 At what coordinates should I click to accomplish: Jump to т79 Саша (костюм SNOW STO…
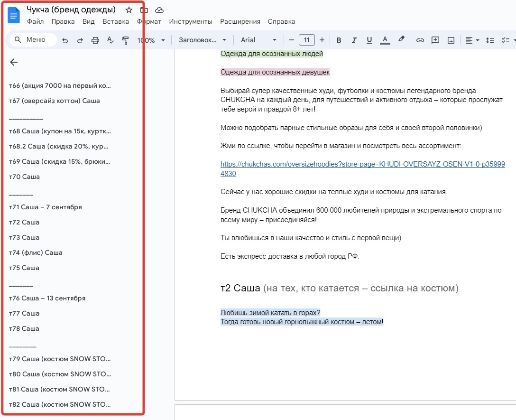click(60, 359)
